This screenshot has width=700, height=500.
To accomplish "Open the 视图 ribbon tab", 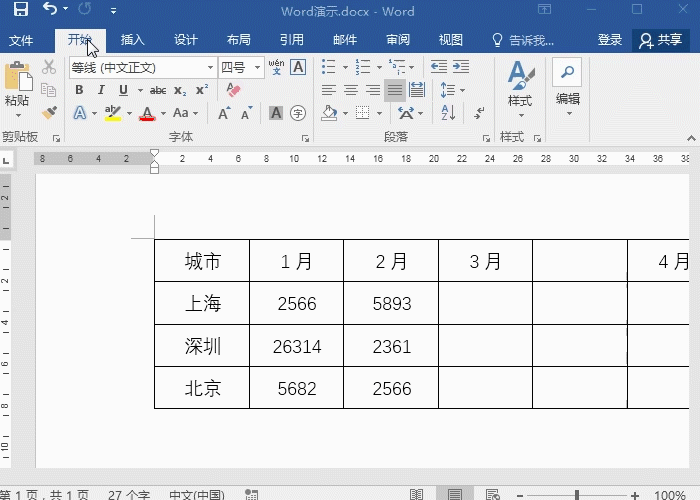I will 451,40.
